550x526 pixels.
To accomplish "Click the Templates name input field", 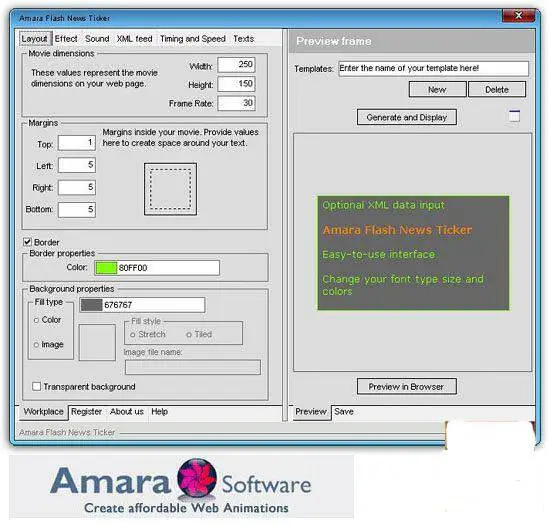I will pos(434,68).
